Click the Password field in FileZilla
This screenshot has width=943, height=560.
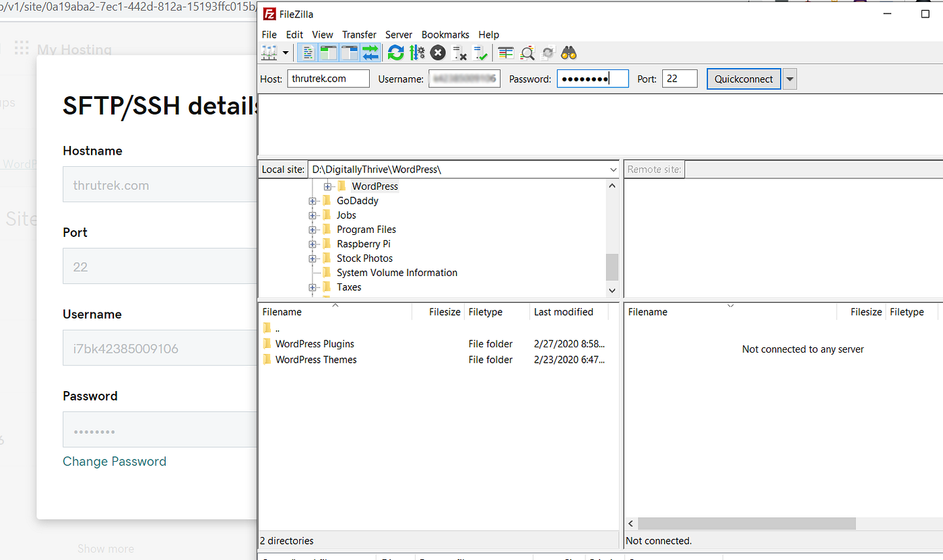593,79
